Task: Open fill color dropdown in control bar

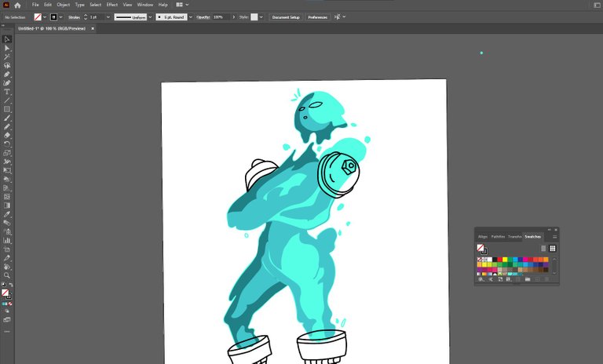Action: coord(45,17)
